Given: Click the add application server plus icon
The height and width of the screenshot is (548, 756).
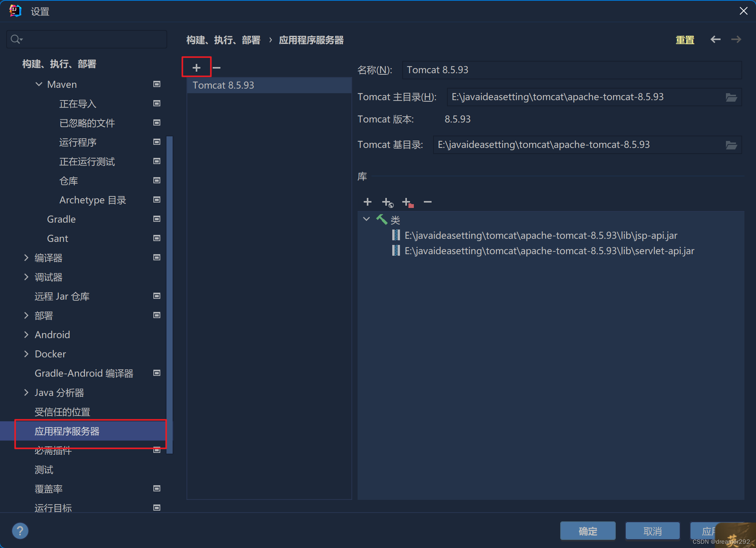Looking at the screenshot, I should 197,68.
